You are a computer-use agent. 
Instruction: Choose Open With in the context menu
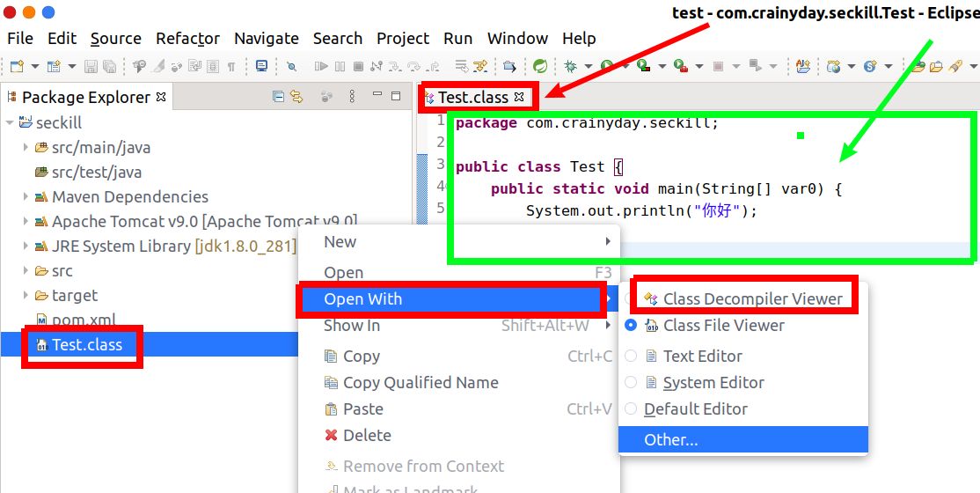tap(459, 299)
